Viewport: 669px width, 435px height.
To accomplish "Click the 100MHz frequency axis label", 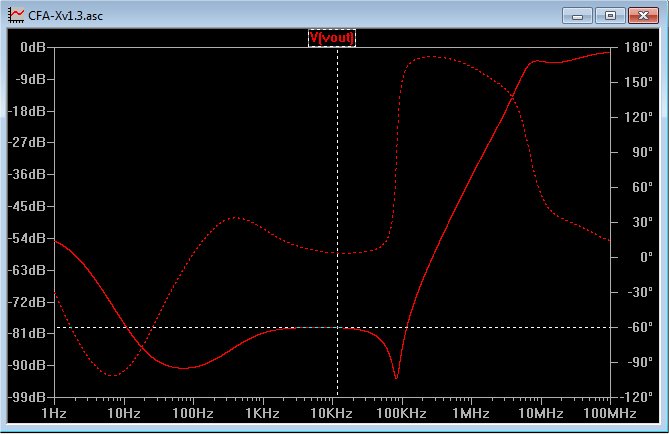I will 610,413.
